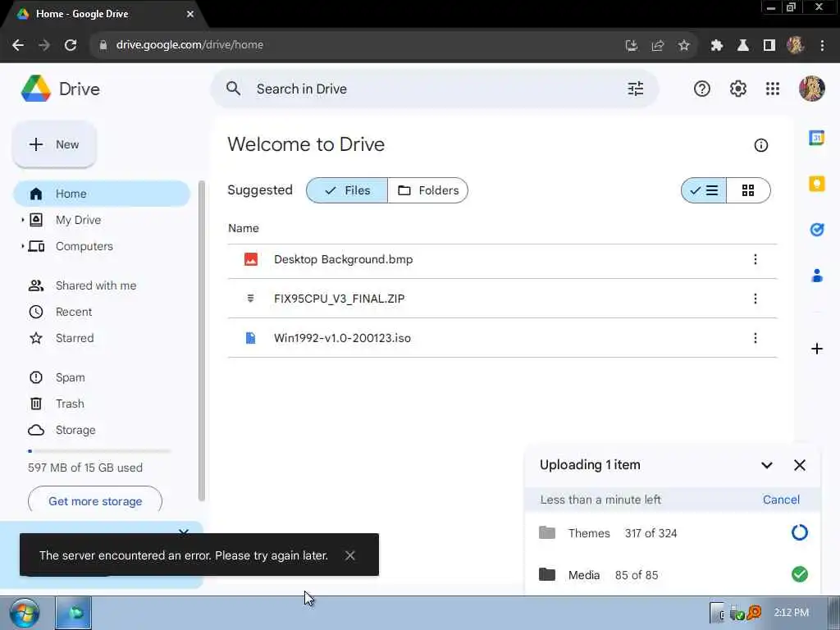Switch to list layout view

[x=703, y=190]
